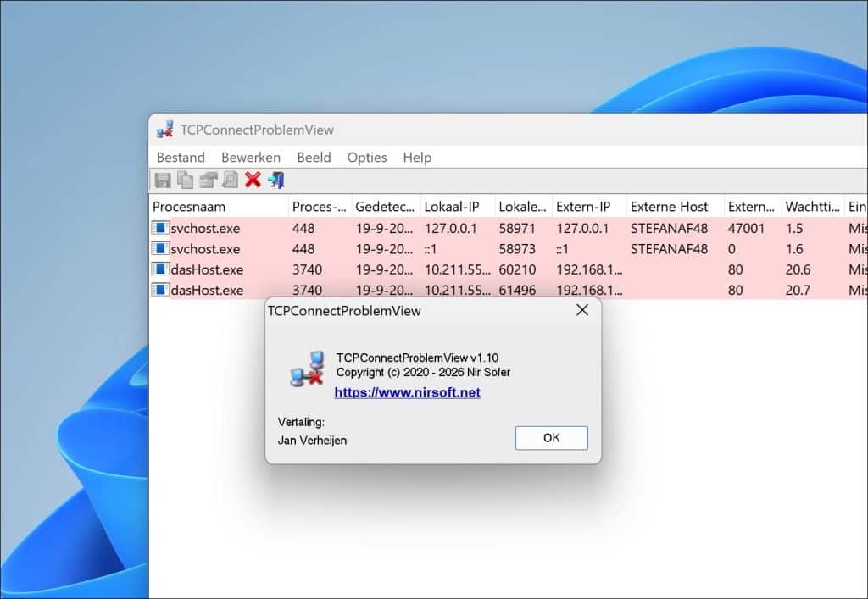Click the Find toolbar icon

[231, 180]
